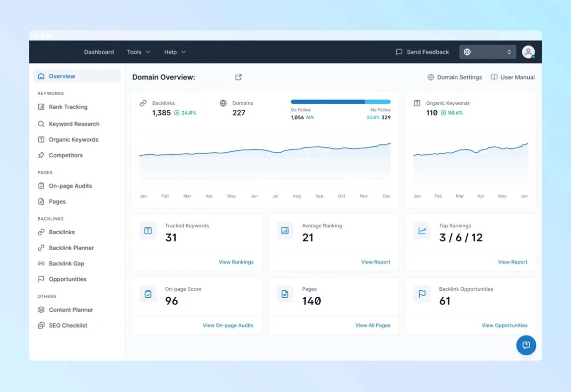
Task: Switch to the Dashboard menu item
Action: 98,52
